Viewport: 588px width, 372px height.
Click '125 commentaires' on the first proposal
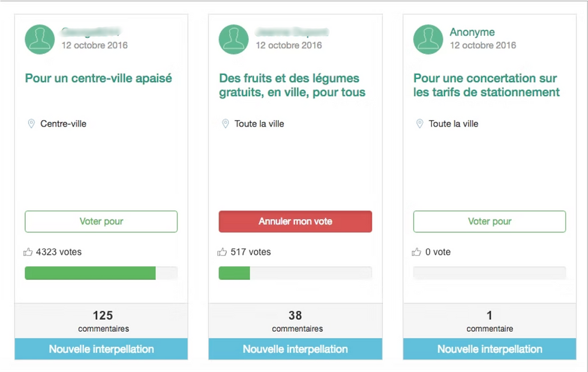(103, 321)
